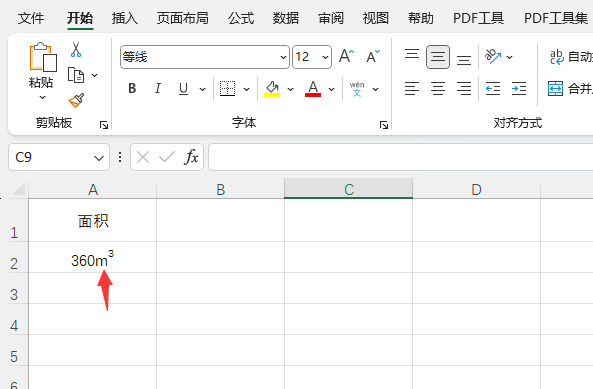Align text to bottom
The width and height of the screenshot is (593, 389).
coord(464,60)
